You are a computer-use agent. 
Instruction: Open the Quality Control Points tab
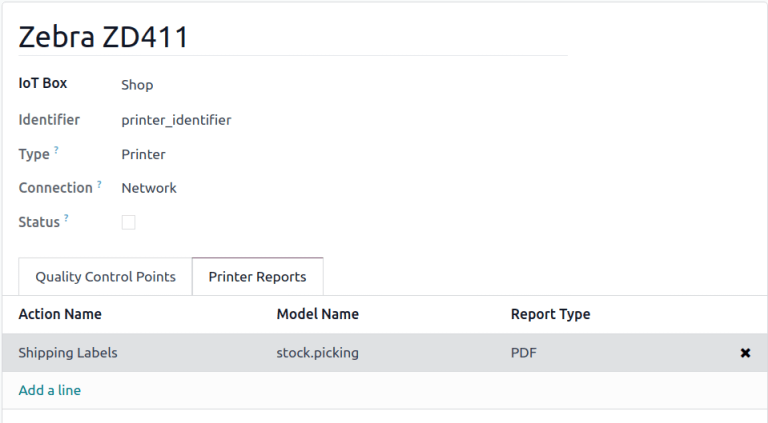(105, 277)
